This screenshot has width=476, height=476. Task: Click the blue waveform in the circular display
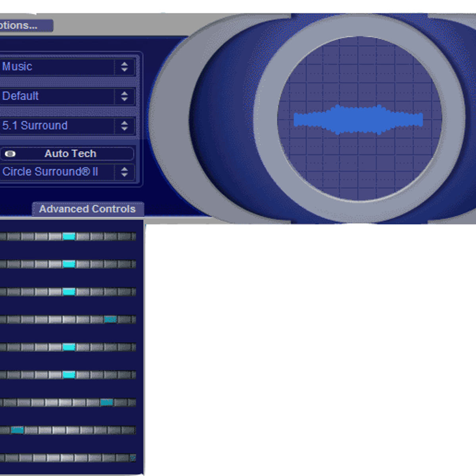(358, 119)
